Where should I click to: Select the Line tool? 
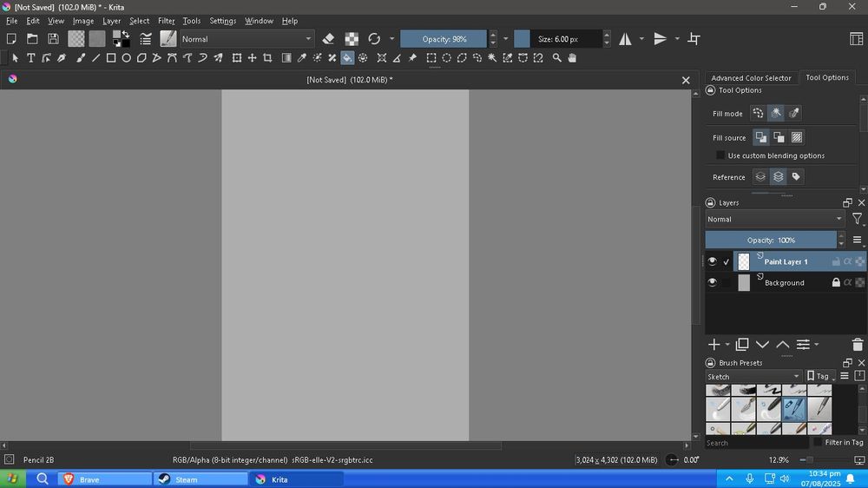pyautogui.click(x=95, y=57)
